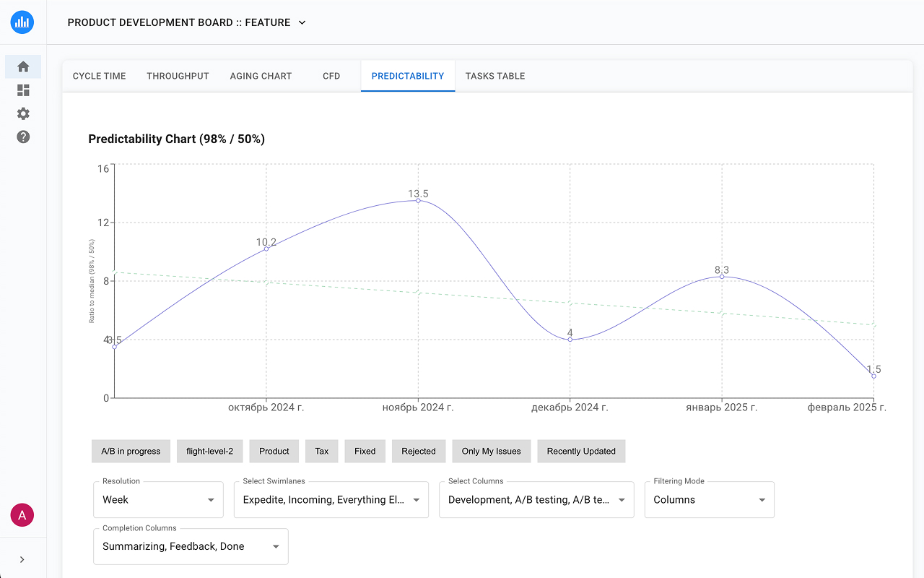Image resolution: width=924 pixels, height=578 pixels.
Task: Click the Help question mark icon
Action: [x=23, y=137]
